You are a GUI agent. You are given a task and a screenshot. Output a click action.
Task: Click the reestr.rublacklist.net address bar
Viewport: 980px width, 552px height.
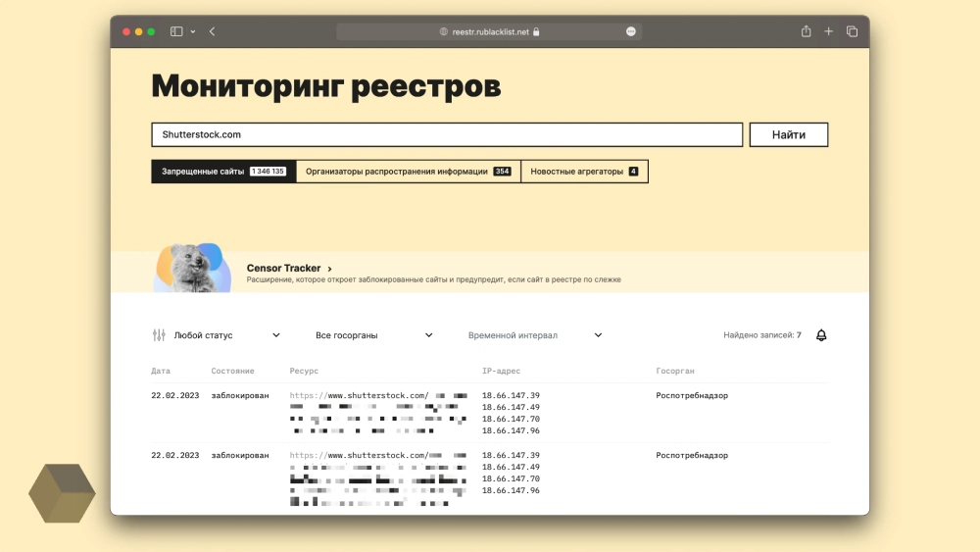point(490,31)
